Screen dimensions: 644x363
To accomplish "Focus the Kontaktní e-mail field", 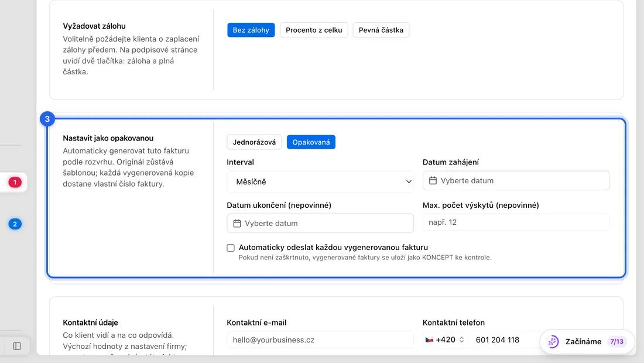I will point(320,340).
